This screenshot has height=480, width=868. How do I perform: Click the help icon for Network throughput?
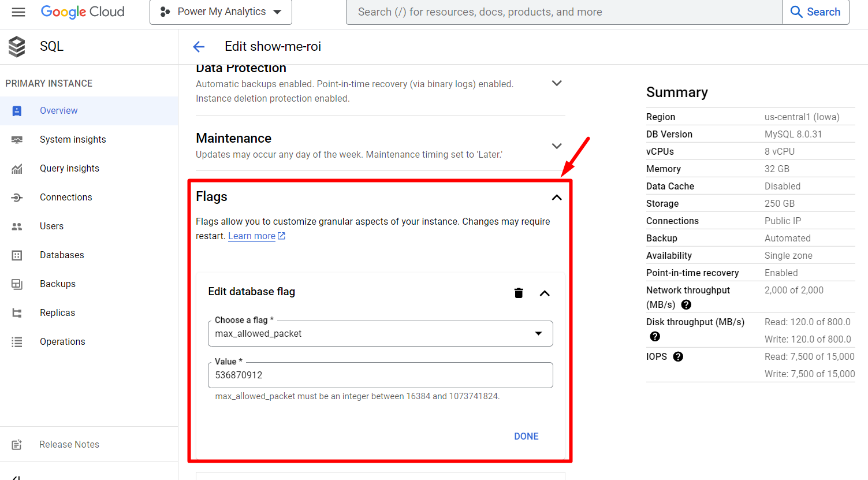click(686, 305)
